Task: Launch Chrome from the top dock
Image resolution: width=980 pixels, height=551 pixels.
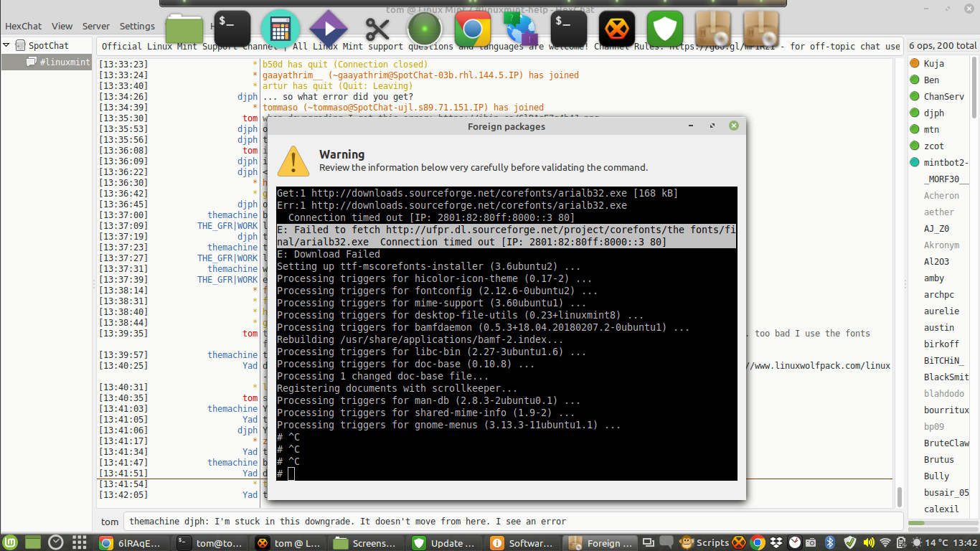Action: [473, 29]
